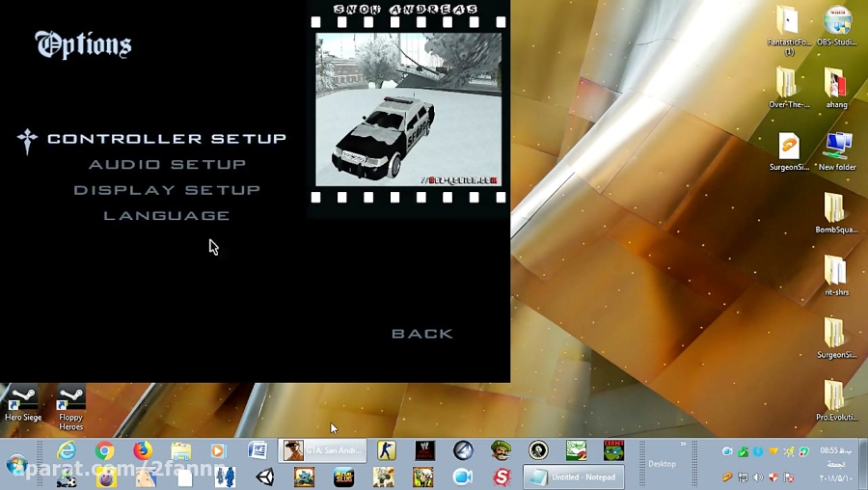Click the blue camera tray icon
The image size is (868, 490).
coord(727,451)
